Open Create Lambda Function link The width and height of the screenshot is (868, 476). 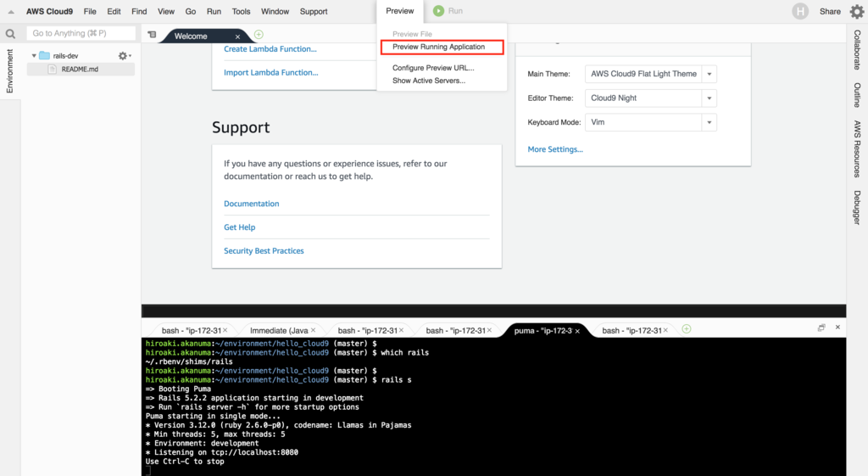270,49
